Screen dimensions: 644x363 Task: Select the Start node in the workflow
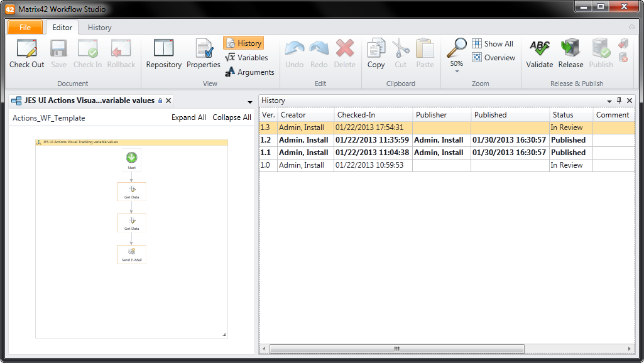pos(131,160)
